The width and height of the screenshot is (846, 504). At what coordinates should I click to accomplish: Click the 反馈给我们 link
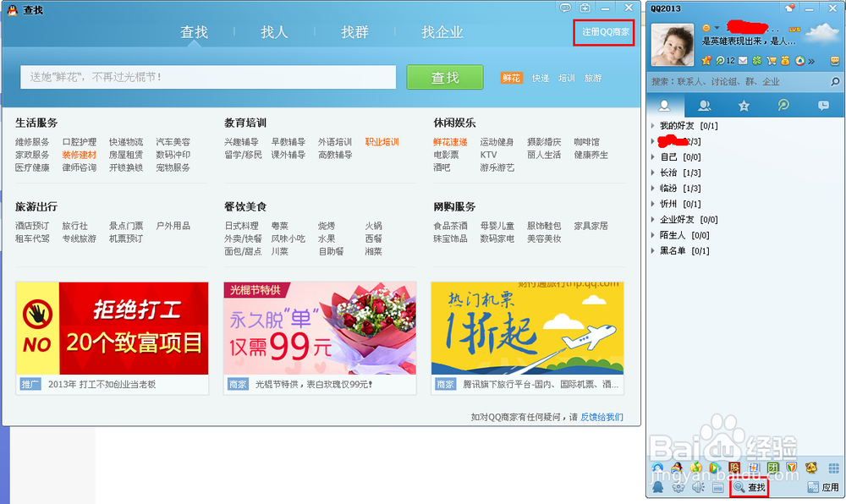[x=602, y=417]
